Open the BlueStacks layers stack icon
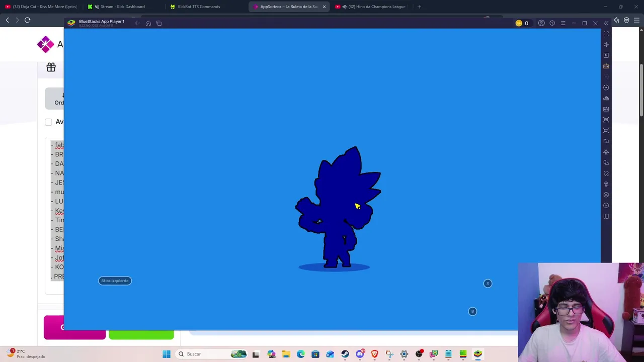The width and height of the screenshot is (644, 362). coord(606,195)
